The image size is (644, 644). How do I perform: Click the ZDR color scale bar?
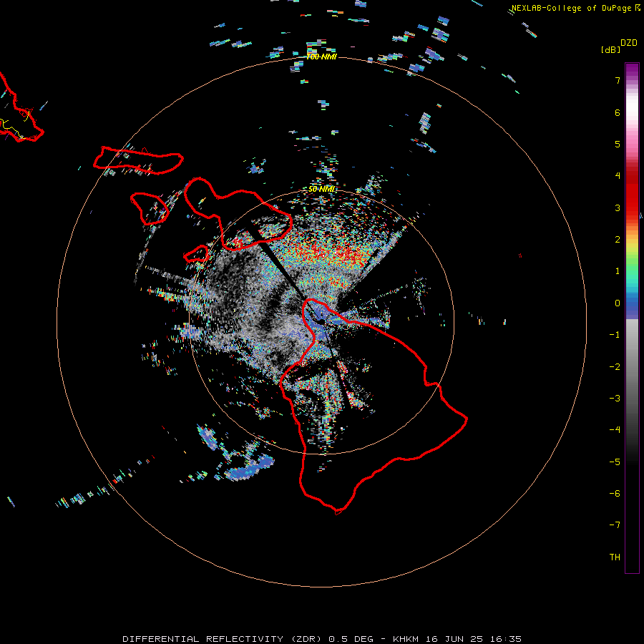click(x=632, y=318)
